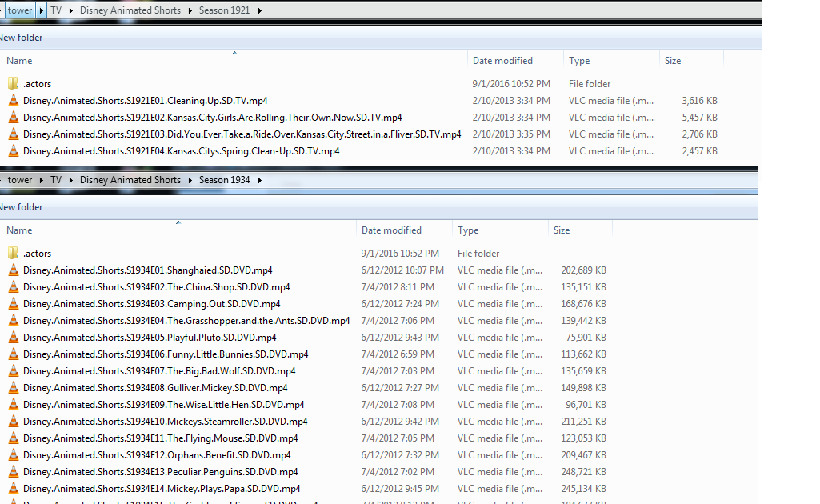The height and width of the screenshot is (504, 820).
Task: Open the .actors folder icon in Season 1934 window
Action: tap(14, 253)
